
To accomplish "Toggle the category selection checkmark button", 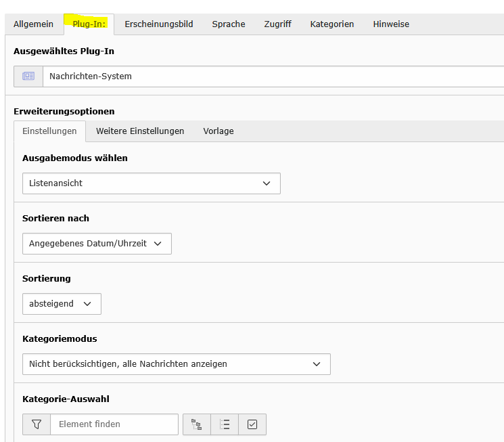I will pyautogui.click(x=252, y=424).
